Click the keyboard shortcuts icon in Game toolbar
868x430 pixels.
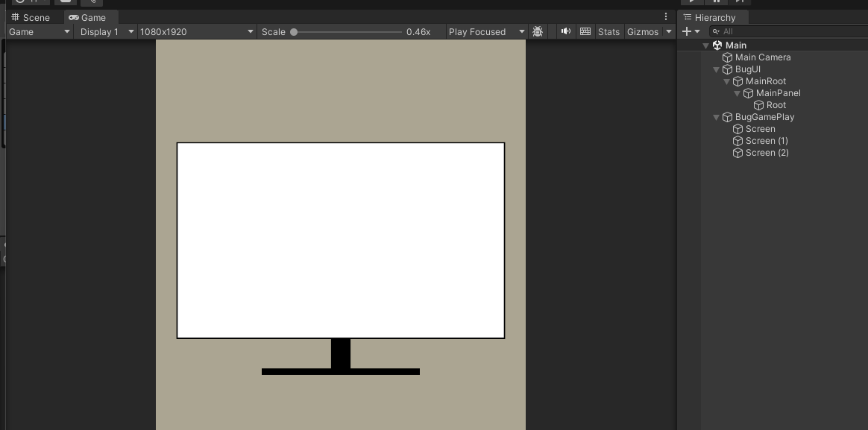[x=585, y=31]
